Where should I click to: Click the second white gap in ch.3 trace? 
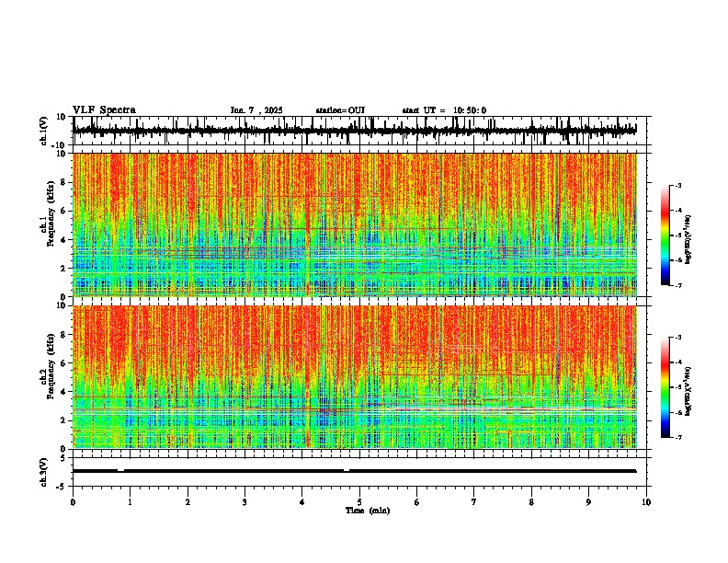[x=347, y=471]
